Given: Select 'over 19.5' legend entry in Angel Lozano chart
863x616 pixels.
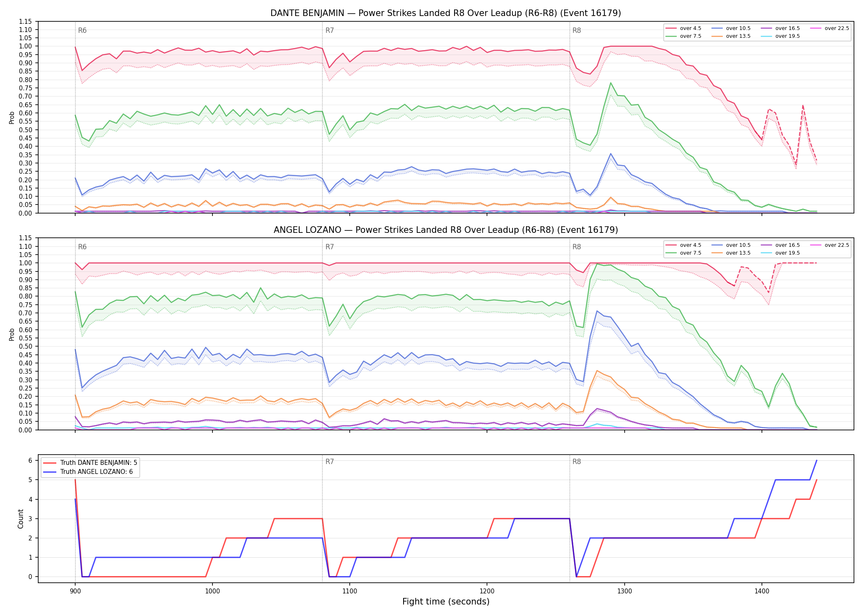Looking at the screenshot, I should (x=780, y=253).
